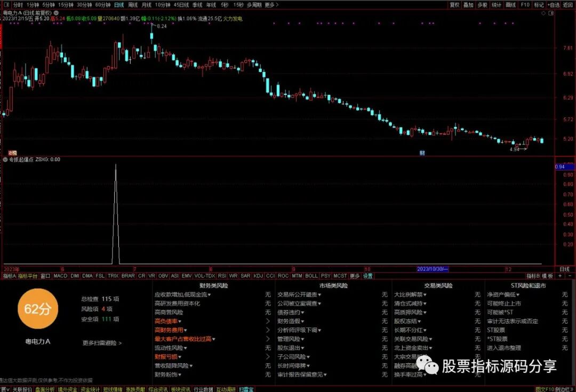Select CCI indicator

[x=270, y=276]
